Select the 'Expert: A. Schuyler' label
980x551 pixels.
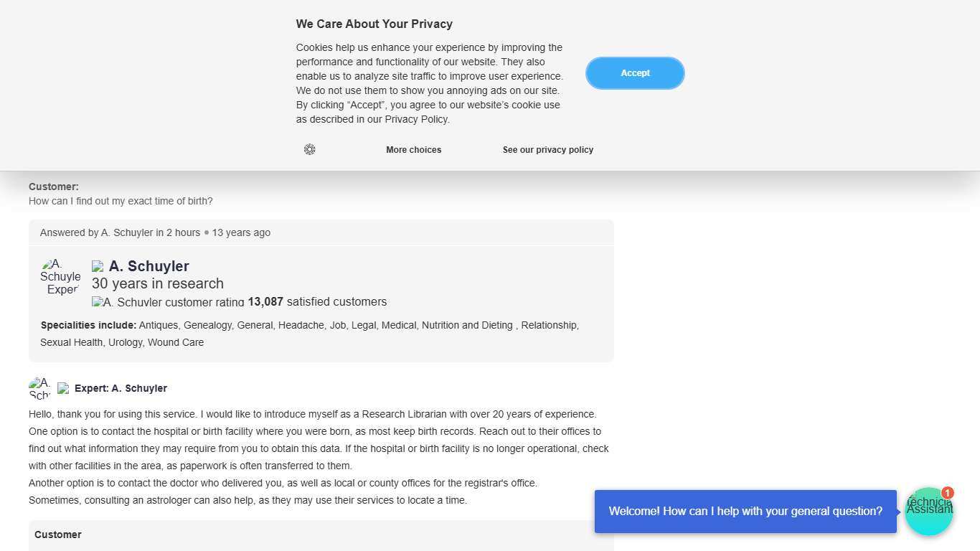pos(121,388)
